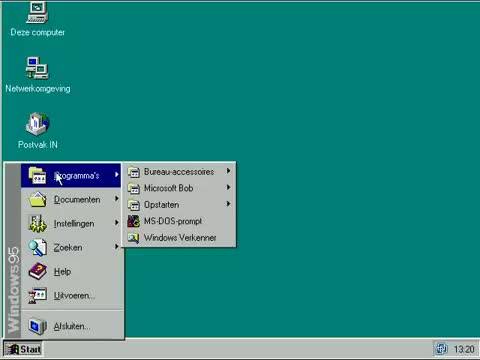Select the Deze computer icon label
Viewport: 480px width, 360px height.
click(x=38, y=32)
